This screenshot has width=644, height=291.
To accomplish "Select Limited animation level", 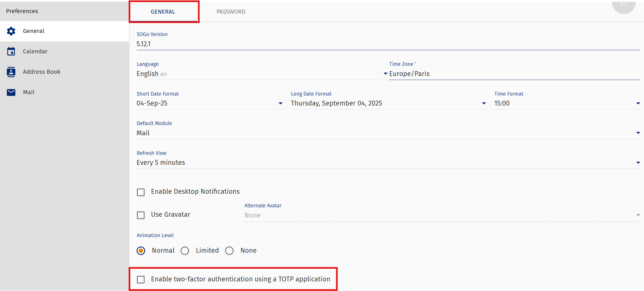I will point(185,251).
